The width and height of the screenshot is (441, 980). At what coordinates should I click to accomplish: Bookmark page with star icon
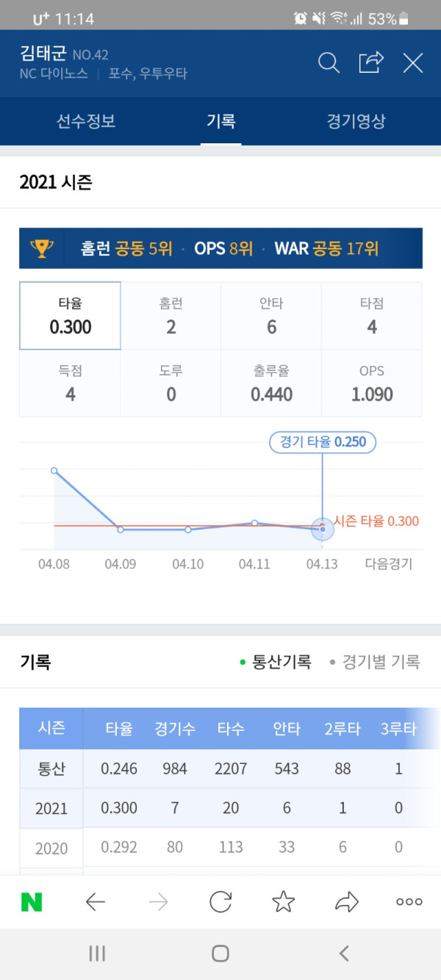point(284,901)
